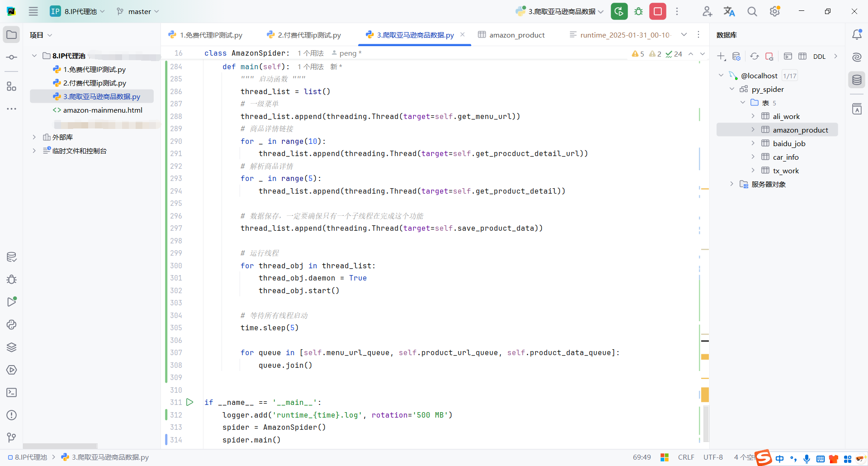Open the Project tool window folder icon
Screen dimensions: 868x466
(x=11, y=35)
